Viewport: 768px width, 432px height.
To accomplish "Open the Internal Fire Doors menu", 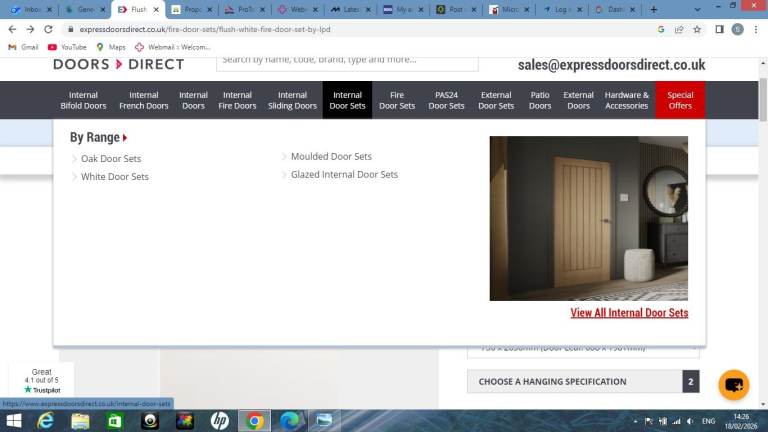I will (x=237, y=100).
